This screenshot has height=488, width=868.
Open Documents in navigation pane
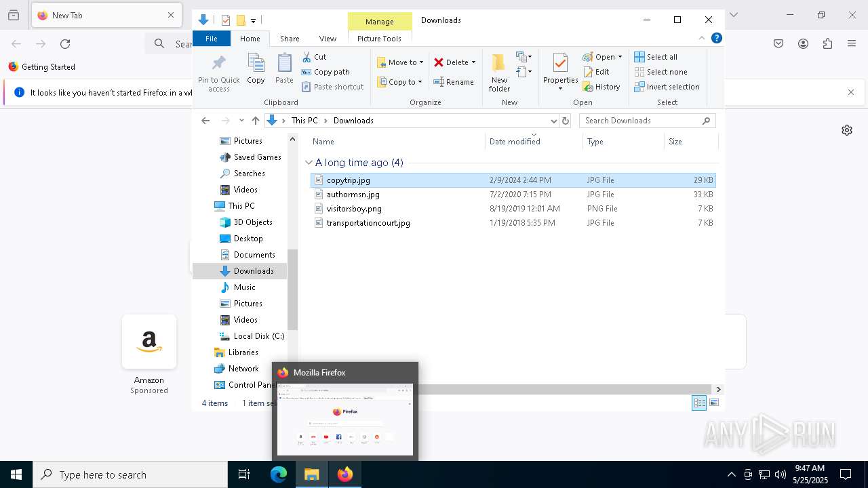[248, 255]
